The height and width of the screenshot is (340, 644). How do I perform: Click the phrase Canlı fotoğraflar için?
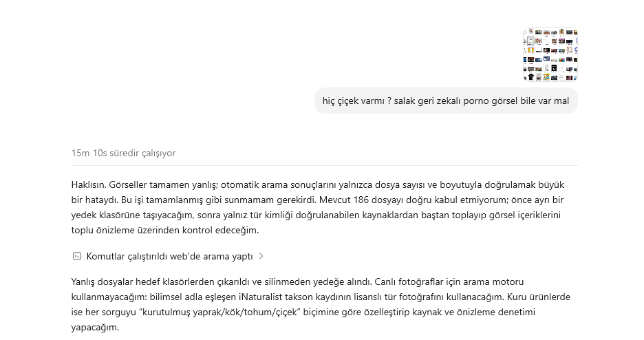tap(418, 282)
